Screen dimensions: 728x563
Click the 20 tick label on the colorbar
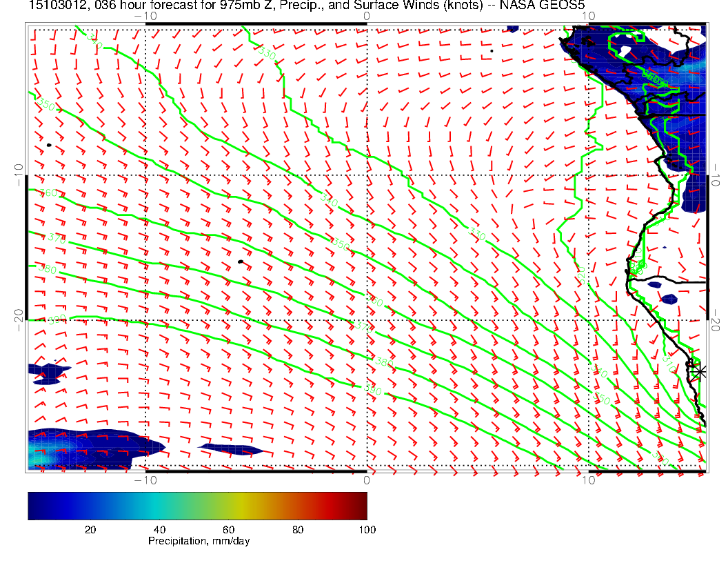[x=90, y=529]
